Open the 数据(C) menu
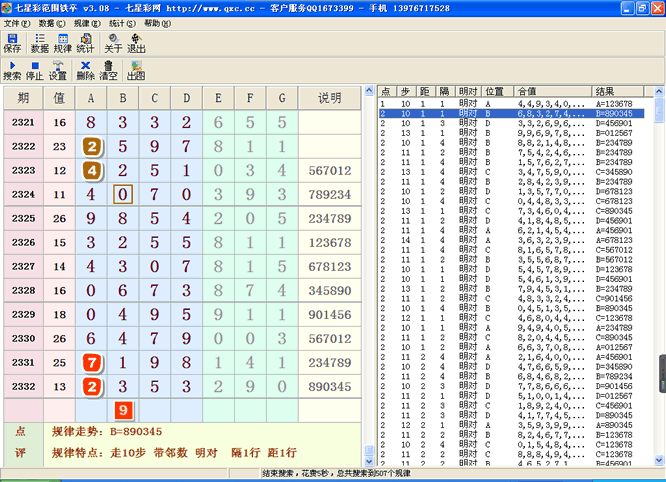The width and height of the screenshot is (666, 482). tap(52, 23)
